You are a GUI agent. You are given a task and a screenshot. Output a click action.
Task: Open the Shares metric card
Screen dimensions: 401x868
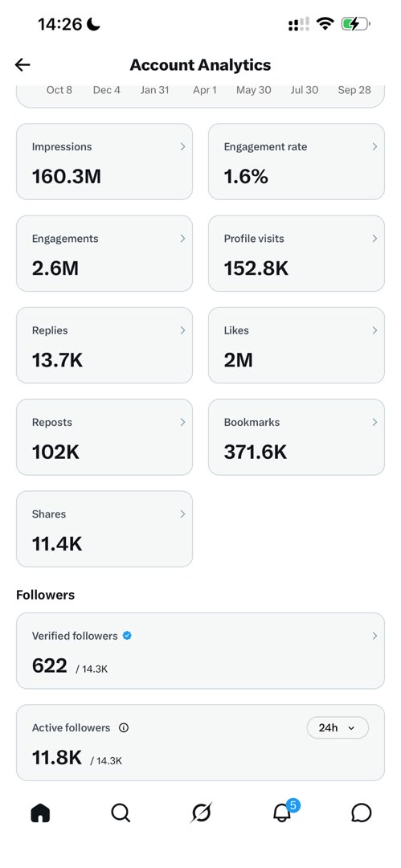click(x=104, y=529)
